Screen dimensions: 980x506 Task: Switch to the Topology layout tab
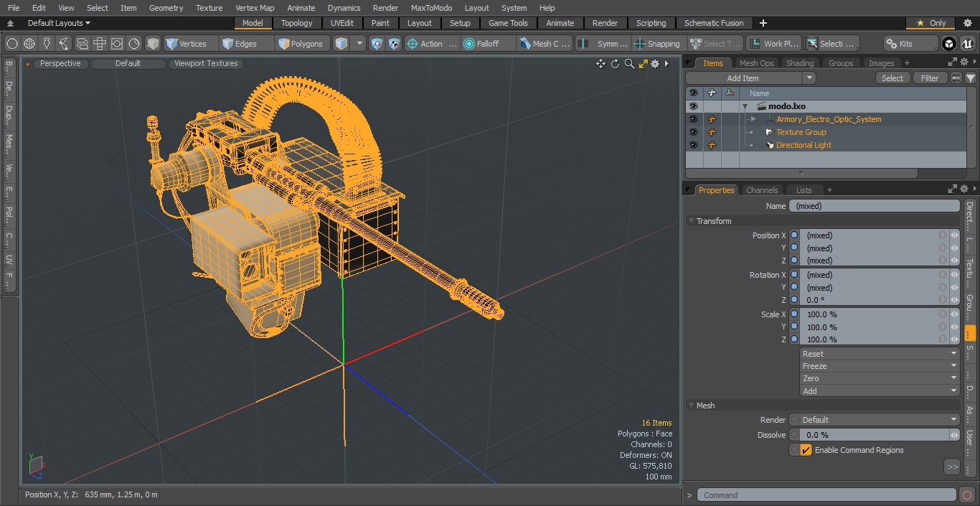tap(297, 23)
